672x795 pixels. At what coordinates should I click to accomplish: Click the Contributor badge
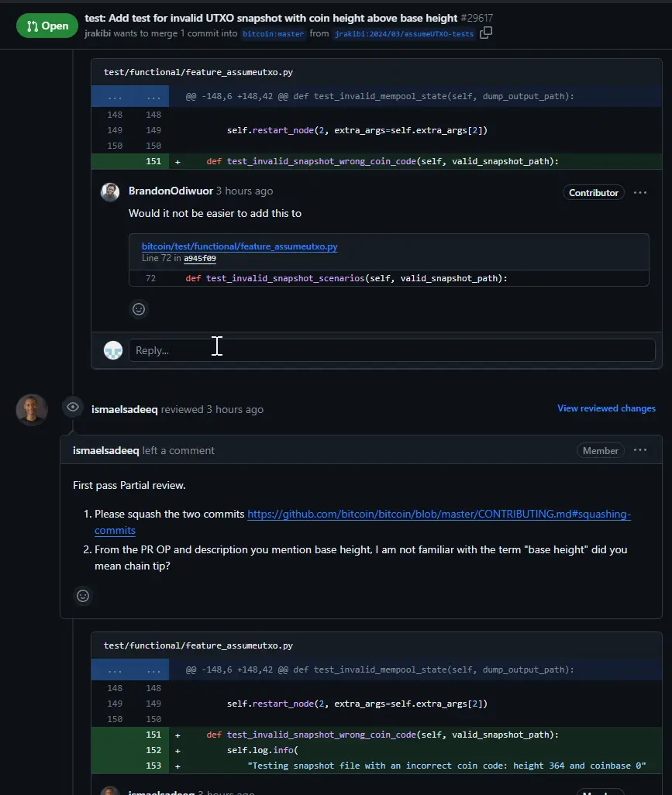click(x=593, y=191)
